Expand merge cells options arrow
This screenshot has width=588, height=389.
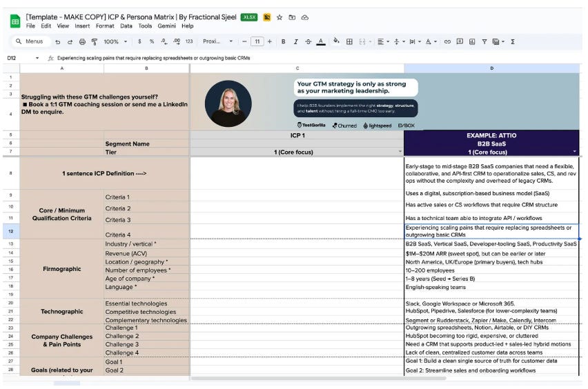coord(370,41)
